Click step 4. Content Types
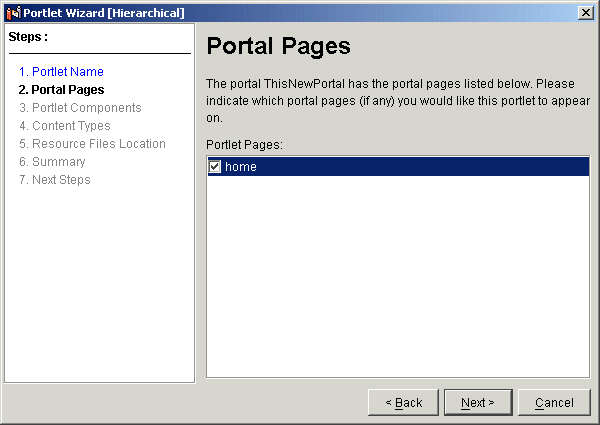 65,125
